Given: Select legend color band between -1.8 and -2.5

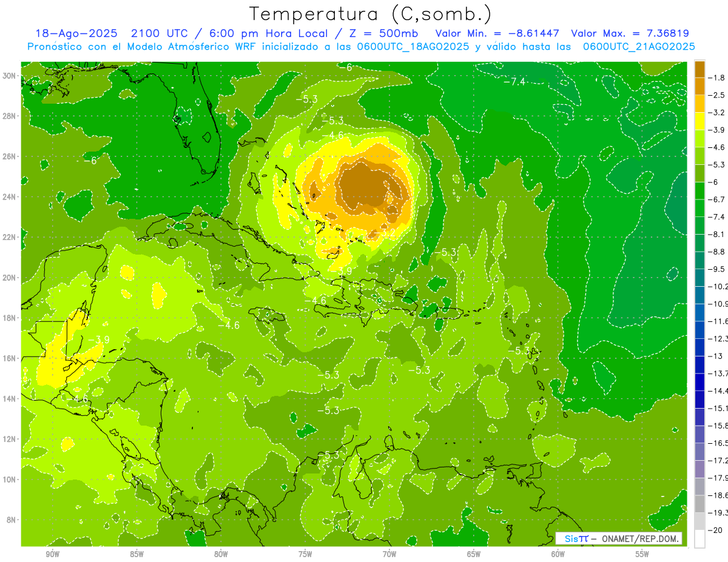Looking at the screenshot, I should (x=699, y=86).
